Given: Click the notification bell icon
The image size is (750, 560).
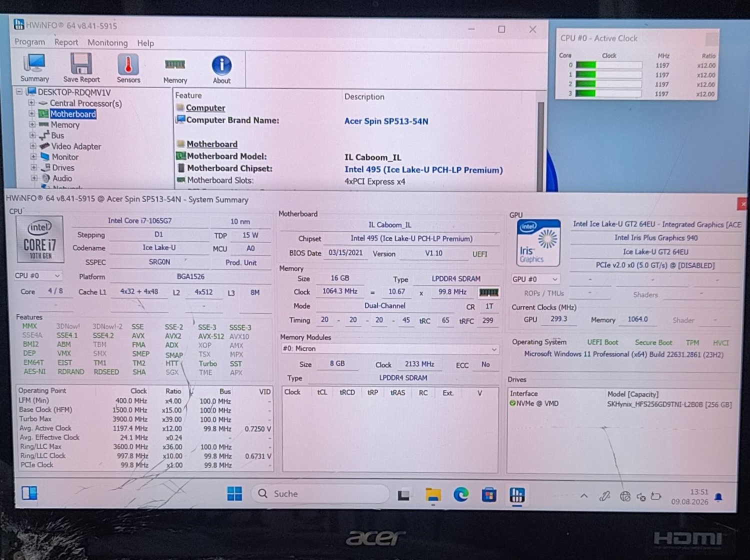Looking at the screenshot, I should [718, 497].
